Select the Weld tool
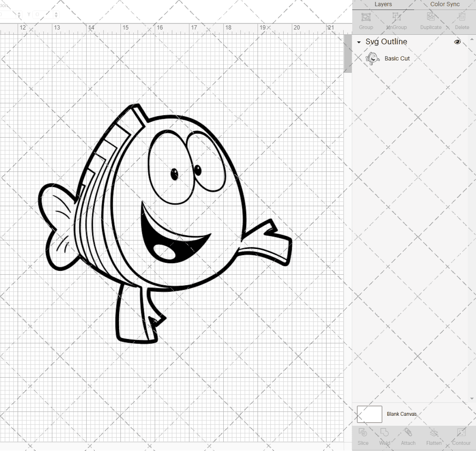The height and width of the screenshot is (451, 476). [x=385, y=436]
